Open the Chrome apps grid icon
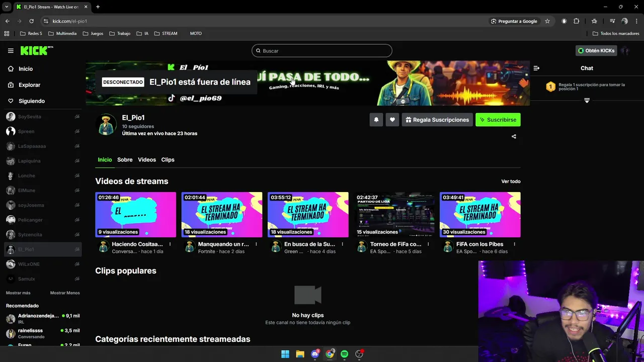The image size is (644, 362). coord(7,33)
